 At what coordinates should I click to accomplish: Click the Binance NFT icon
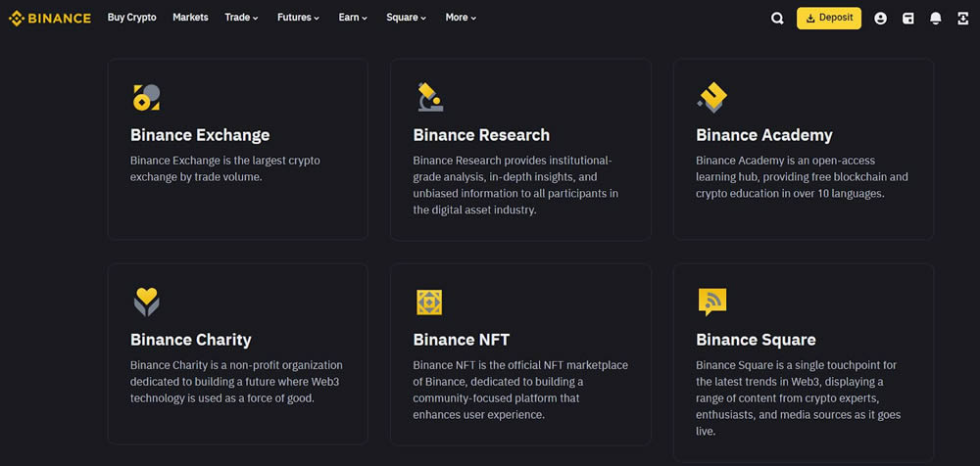429,303
